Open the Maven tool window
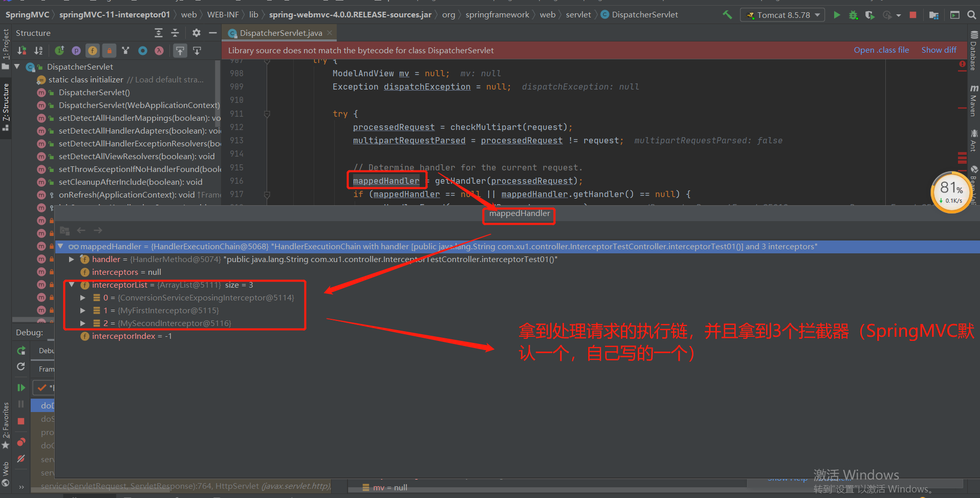Image resolution: width=980 pixels, height=498 pixels. pyautogui.click(x=974, y=101)
